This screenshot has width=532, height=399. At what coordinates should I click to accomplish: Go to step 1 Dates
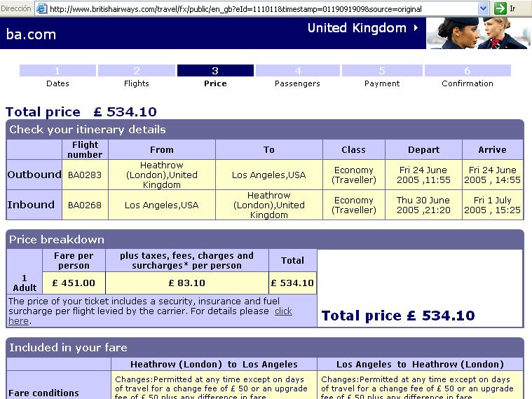click(x=57, y=76)
